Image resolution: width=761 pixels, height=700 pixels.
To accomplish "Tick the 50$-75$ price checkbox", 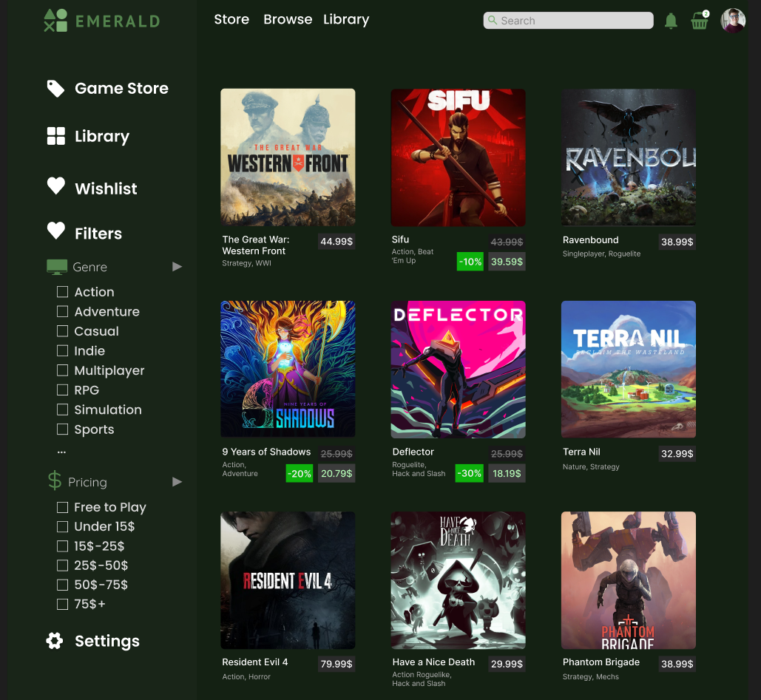I will (x=62, y=585).
